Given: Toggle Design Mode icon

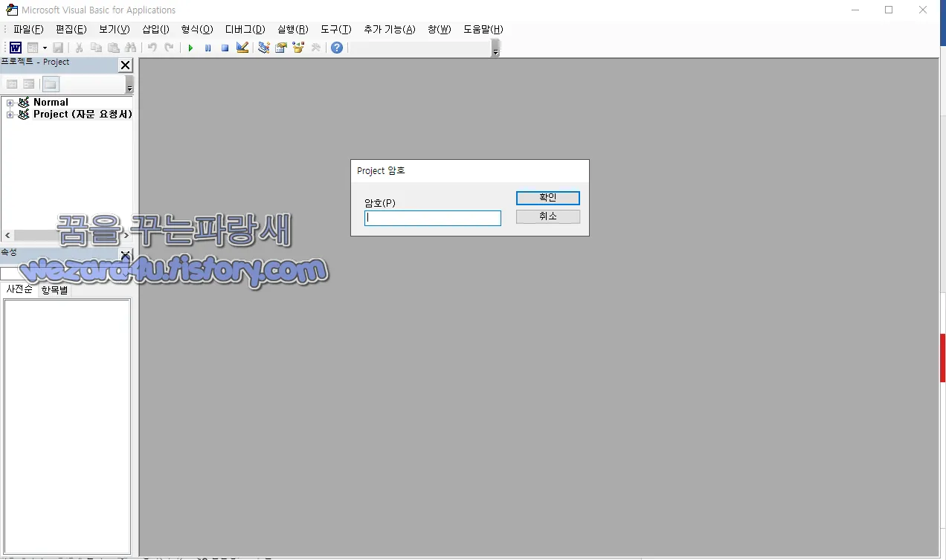Looking at the screenshot, I should click(x=242, y=48).
